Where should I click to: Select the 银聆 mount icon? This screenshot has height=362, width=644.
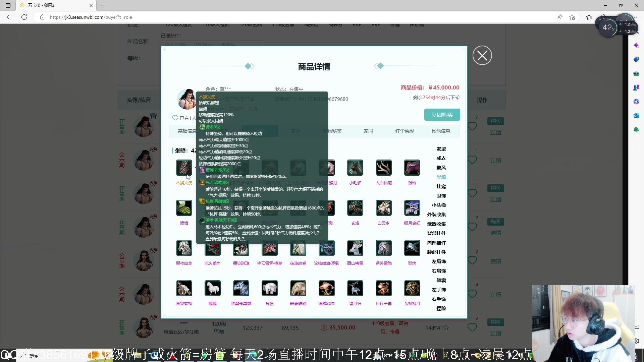click(412, 168)
